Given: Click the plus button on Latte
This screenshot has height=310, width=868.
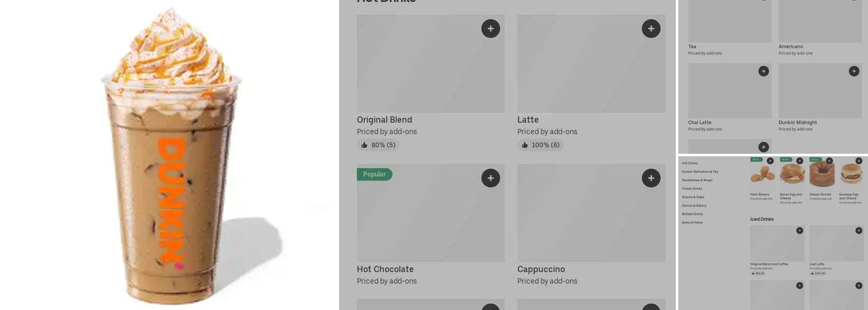Looking at the screenshot, I should (x=650, y=29).
